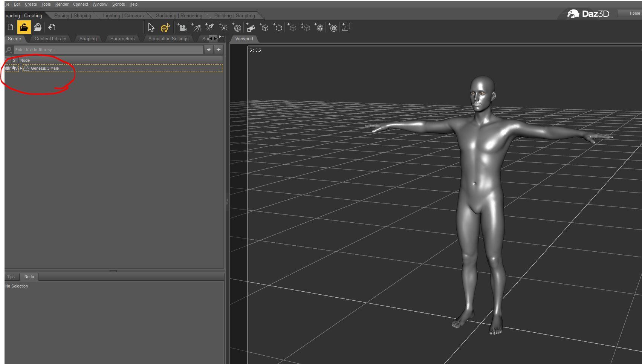Open the Render menu
The width and height of the screenshot is (642, 364).
[x=61, y=4]
